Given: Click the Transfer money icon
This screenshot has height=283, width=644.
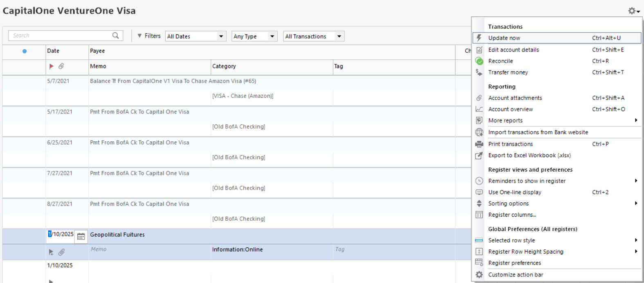Looking at the screenshot, I should click(x=479, y=72).
